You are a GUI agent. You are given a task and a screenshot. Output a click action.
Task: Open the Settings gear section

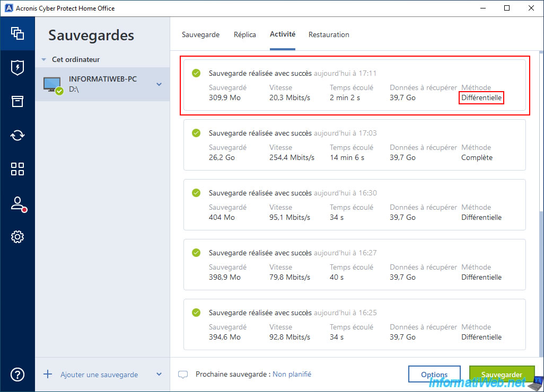tap(17, 237)
